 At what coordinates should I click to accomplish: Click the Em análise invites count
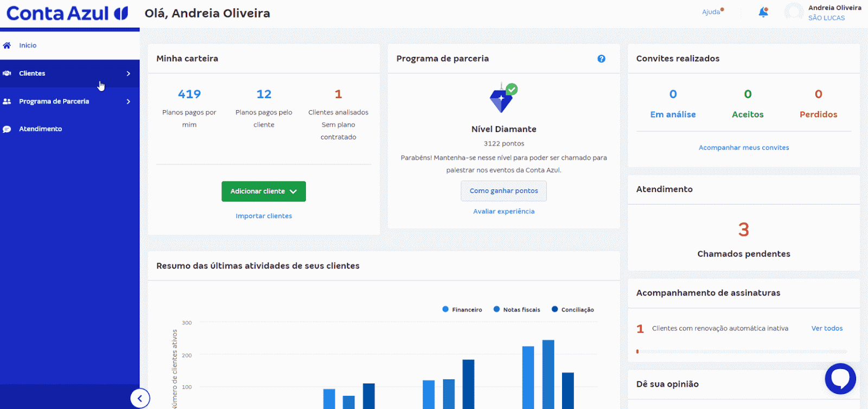pos(673,94)
